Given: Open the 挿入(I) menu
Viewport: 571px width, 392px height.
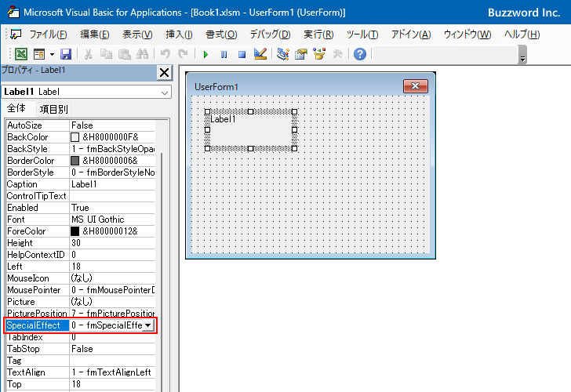Looking at the screenshot, I should 179,34.
